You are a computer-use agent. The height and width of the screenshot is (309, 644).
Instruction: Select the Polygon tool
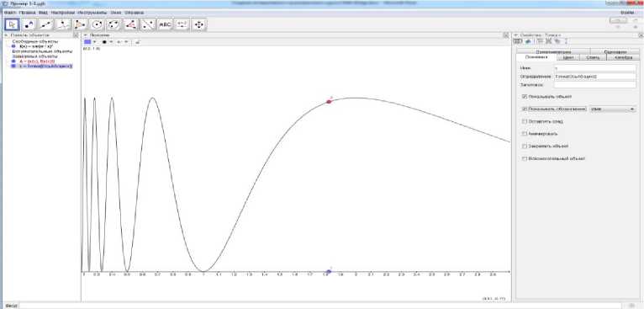click(x=80, y=24)
